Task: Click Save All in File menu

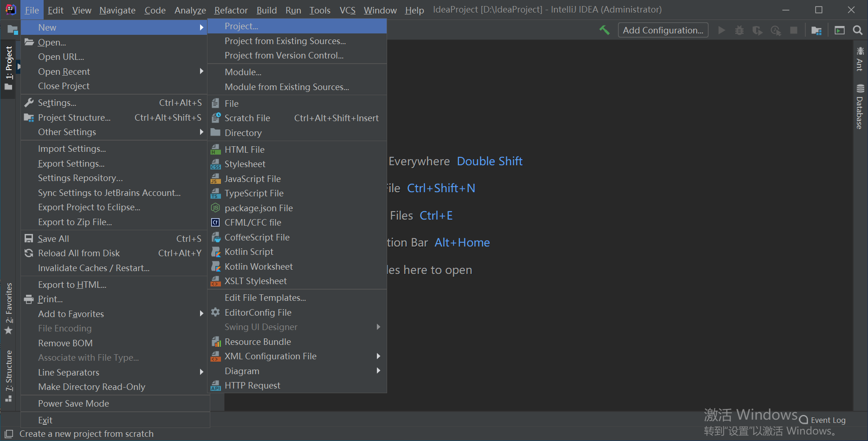Action: tap(114, 239)
